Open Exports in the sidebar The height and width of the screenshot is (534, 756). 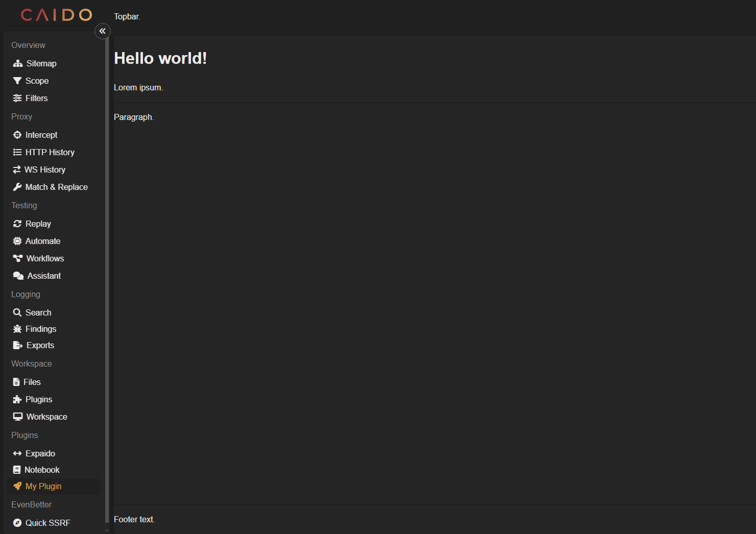pyautogui.click(x=40, y=345)
